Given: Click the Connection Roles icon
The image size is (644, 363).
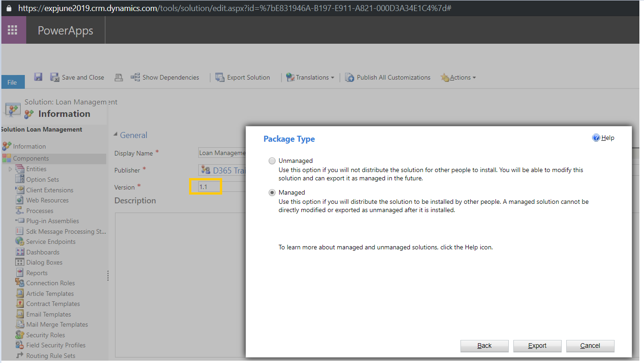Looking at the screenshot, I should coord(20,283).
